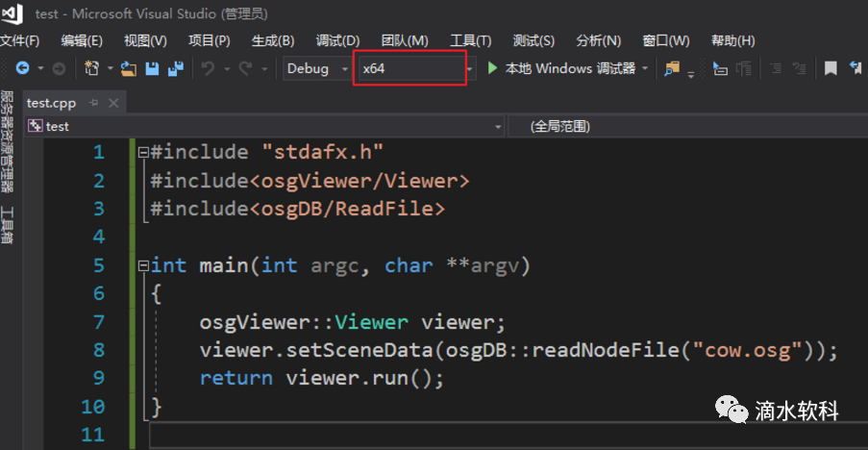Click the Viewer type name on line 7

371,323
